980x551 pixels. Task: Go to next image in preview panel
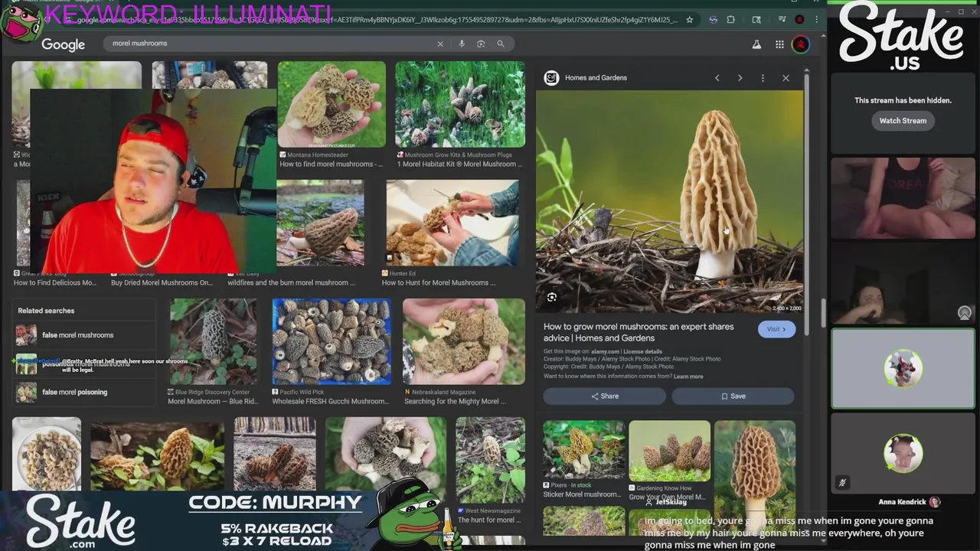[740, 78]
